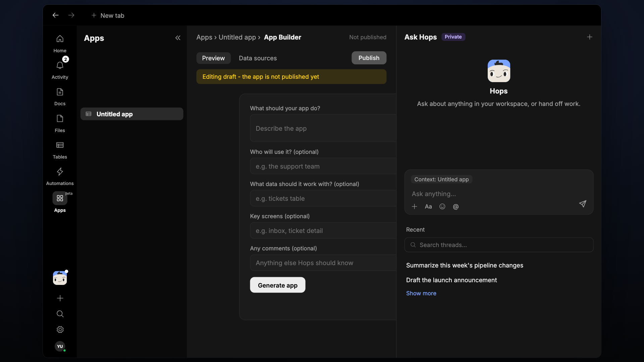Image resolution: width=644 pixels, height=362 pixels.
Task: Open Docs from the sidebar
Action: tap(60, 97)
